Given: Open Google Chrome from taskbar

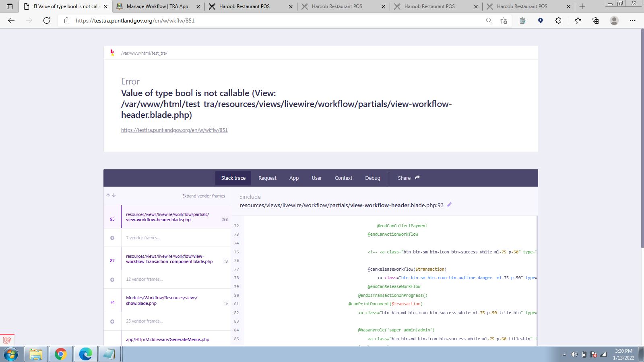Looking at the screenshot, I should click(61, 354).
